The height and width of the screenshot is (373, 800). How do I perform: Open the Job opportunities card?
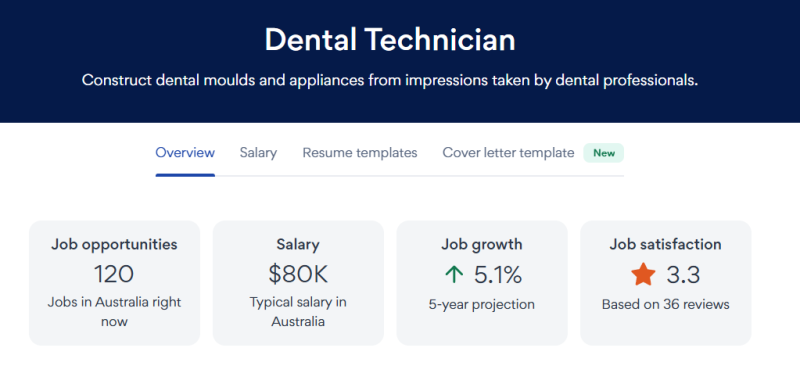[114, 283]
